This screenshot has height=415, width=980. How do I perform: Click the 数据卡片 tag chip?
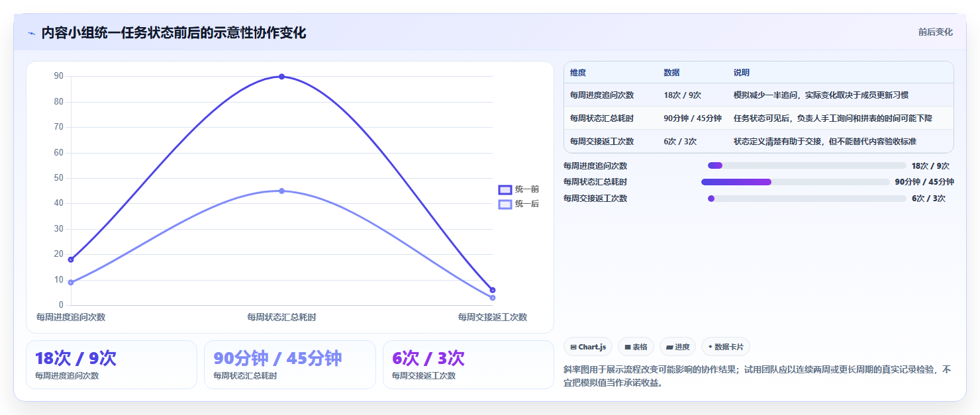726,347
